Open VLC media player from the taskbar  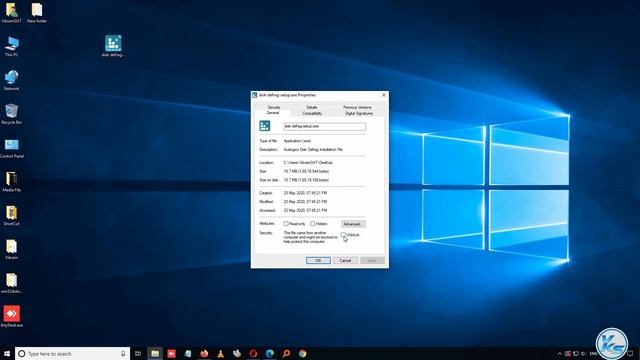220,353
